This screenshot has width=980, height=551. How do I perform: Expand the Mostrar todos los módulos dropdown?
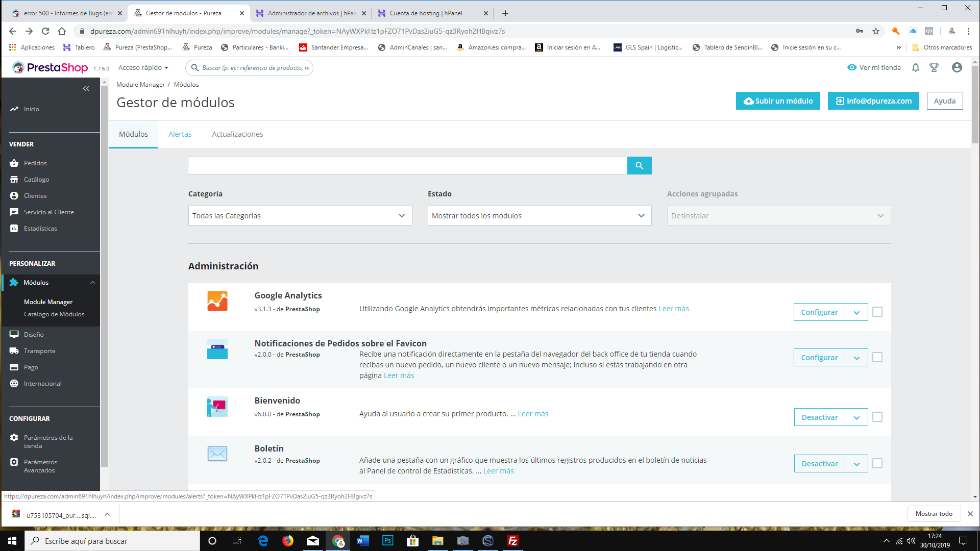[x=539, y=216]
